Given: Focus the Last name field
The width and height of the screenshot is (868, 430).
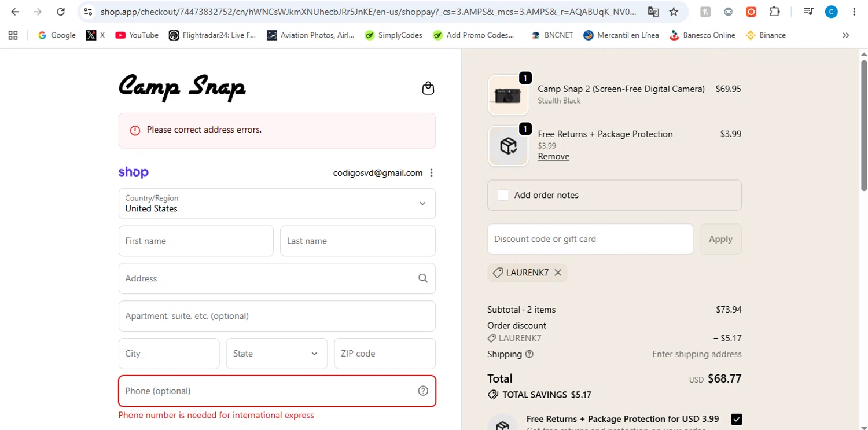Looking at the screenshot, I should 358,241.
